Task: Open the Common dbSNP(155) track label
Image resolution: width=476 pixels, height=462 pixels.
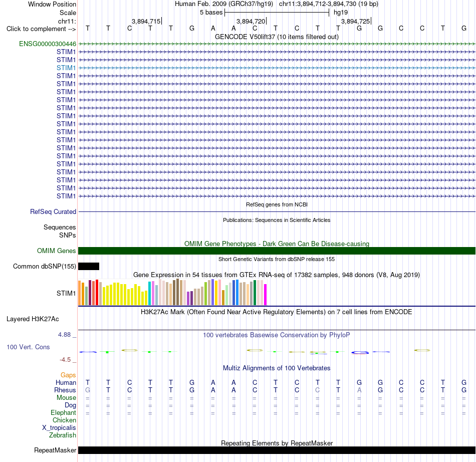Action: (x=44, y=266)
